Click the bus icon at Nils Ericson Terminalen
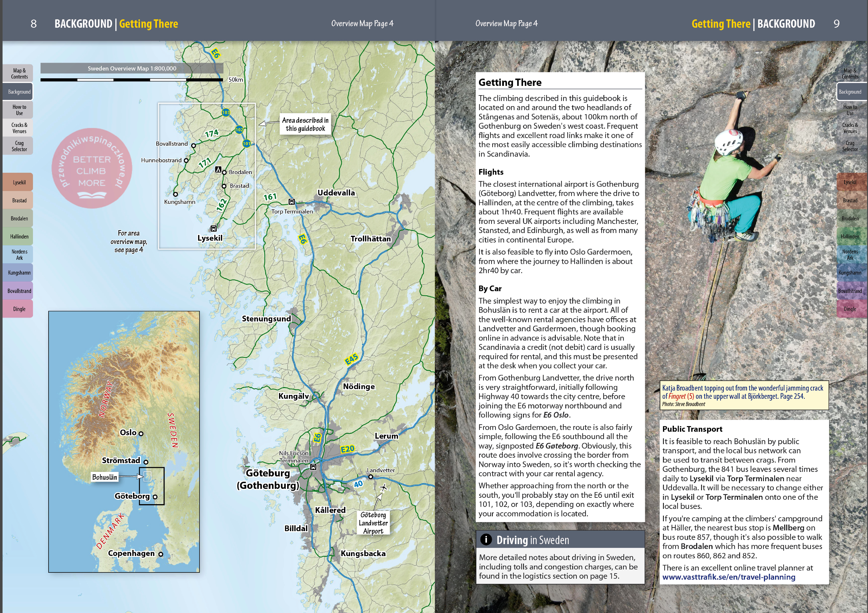 pyautogui.click(x=313, y=467)
